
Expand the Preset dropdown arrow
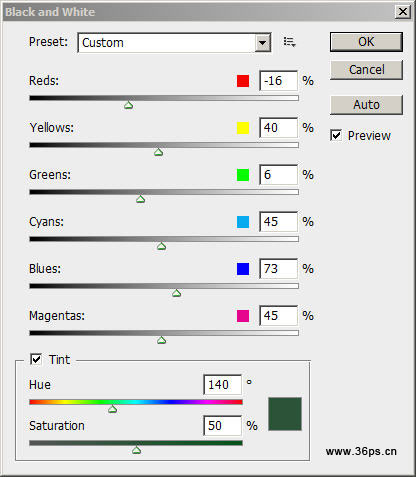(x=263, y=43)
